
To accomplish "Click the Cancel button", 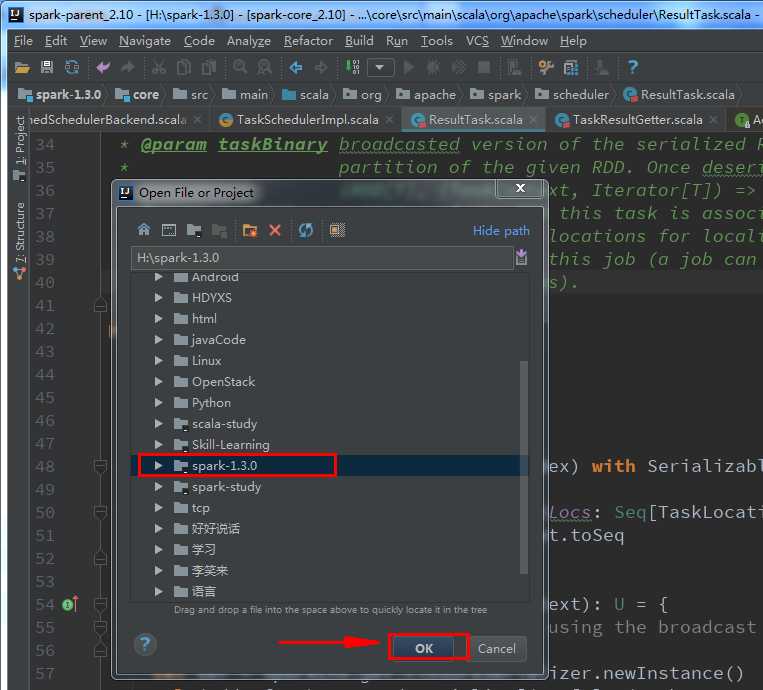I will point(496,648).
